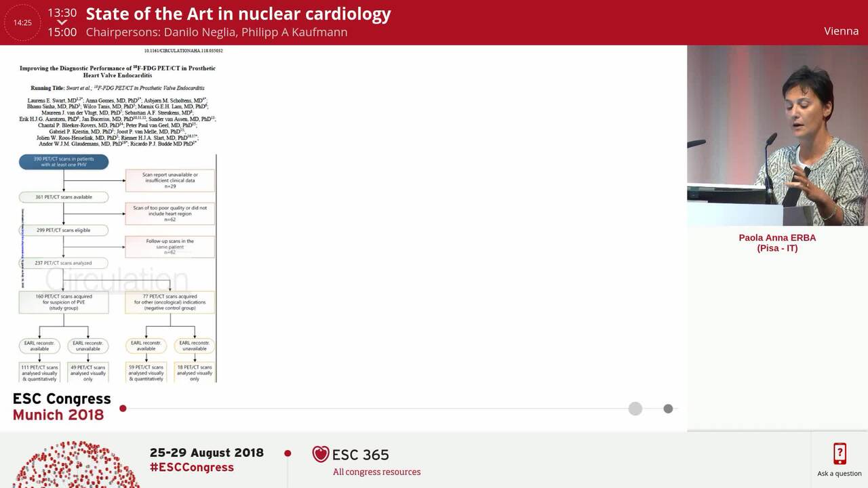Click the 160 PET/CT scans study group box

[x=64, y=302]
